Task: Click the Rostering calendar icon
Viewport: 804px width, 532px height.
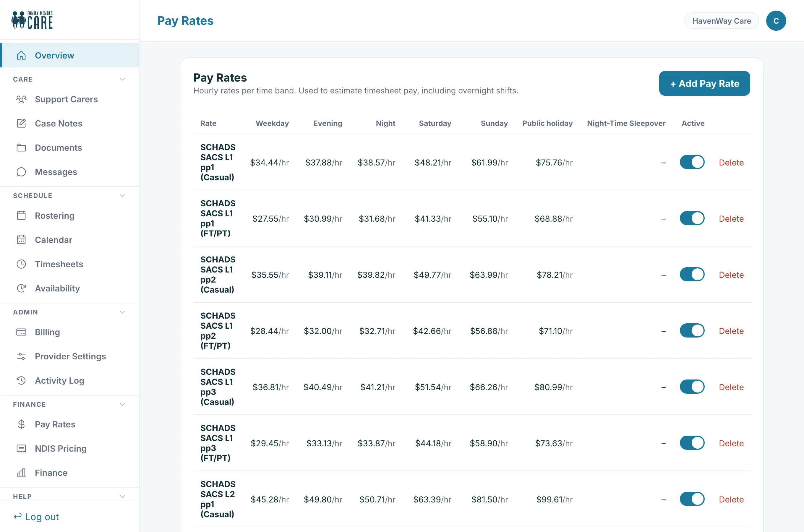Action: point(21,215)
